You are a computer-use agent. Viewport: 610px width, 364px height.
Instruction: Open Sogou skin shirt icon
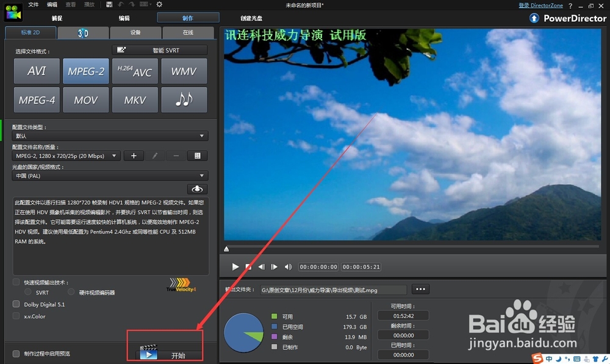[x=595, y=359]
